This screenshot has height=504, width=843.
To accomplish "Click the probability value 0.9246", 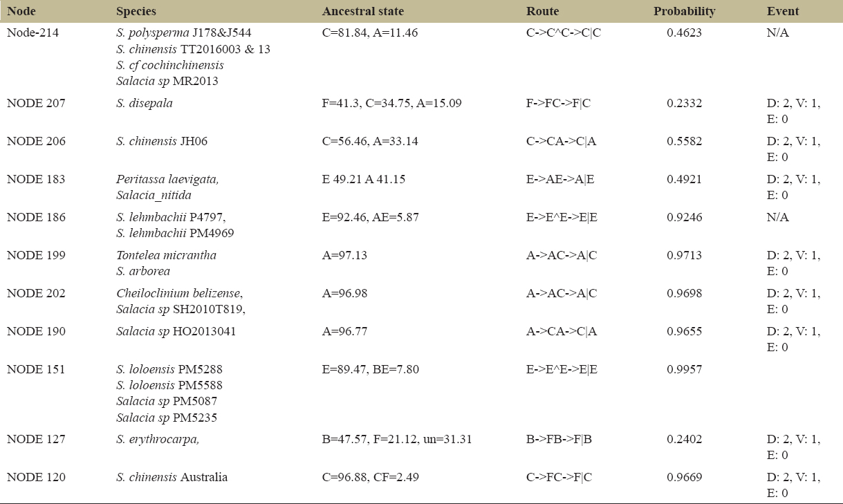I will [684, 217].
